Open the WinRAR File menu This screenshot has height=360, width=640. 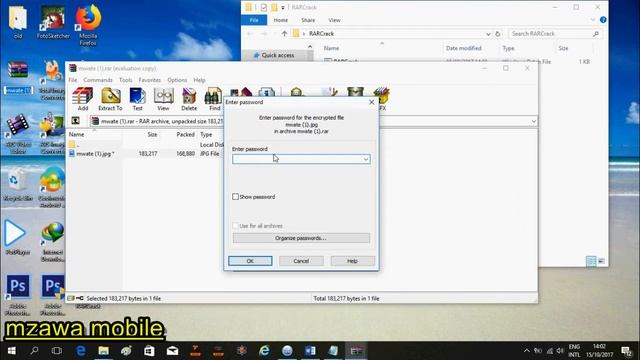point(73,80)
